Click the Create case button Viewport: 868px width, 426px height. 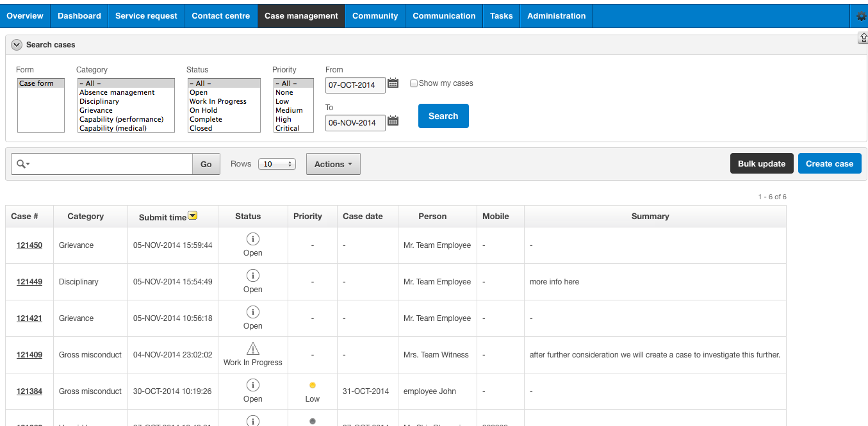coord(830,163)
